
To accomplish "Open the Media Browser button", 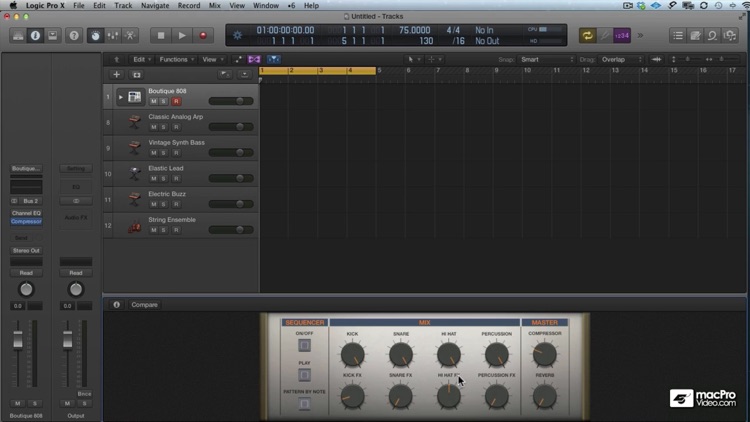I will pos(730,35).
